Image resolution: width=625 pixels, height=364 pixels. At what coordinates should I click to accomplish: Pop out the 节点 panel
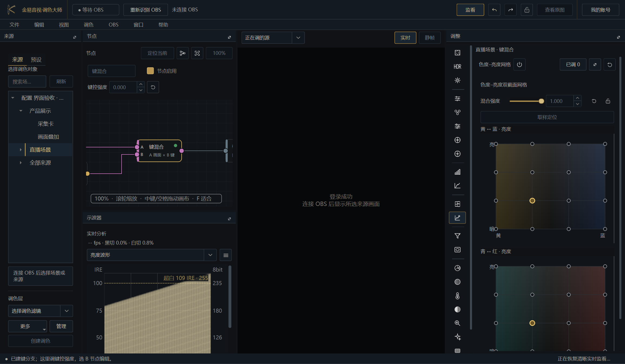229,37
